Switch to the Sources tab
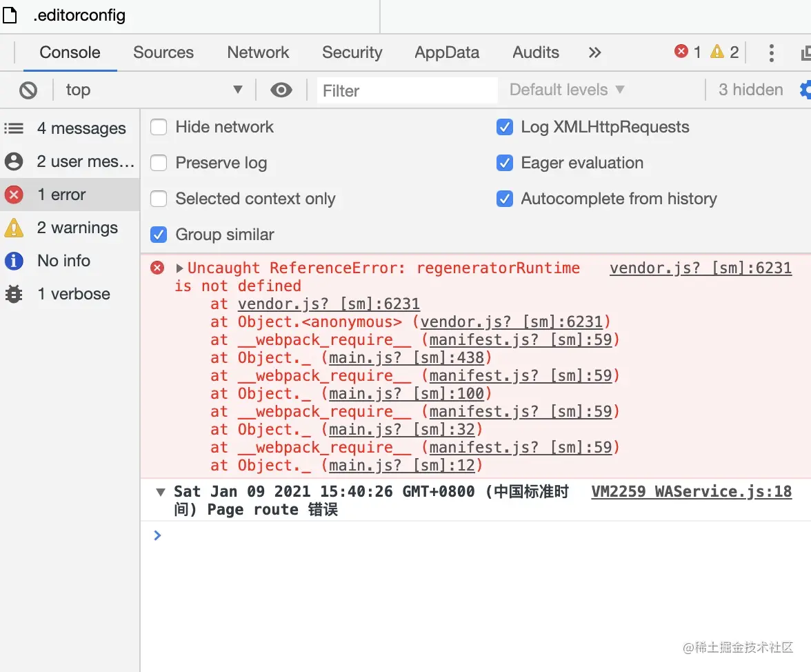The width and height of the screenshot is (811, 672). (x=163, y=52)
